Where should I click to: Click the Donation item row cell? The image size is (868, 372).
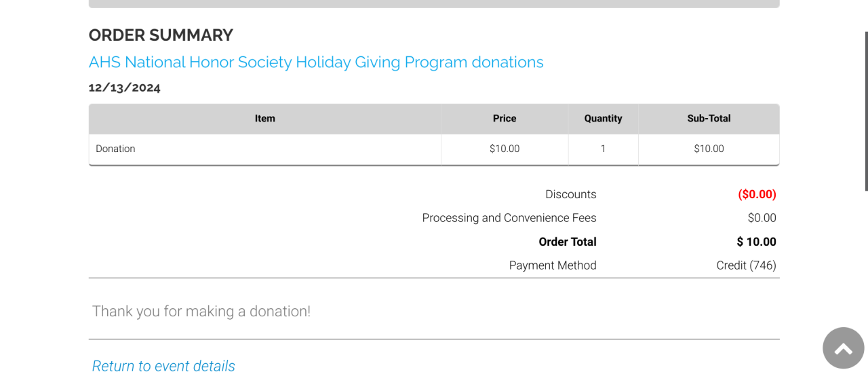point(115,149)
